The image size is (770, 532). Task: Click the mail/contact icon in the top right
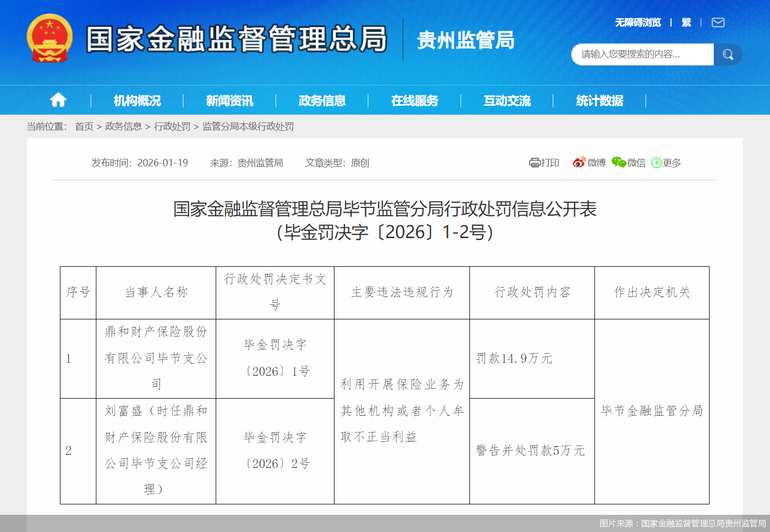coord(718,22)
